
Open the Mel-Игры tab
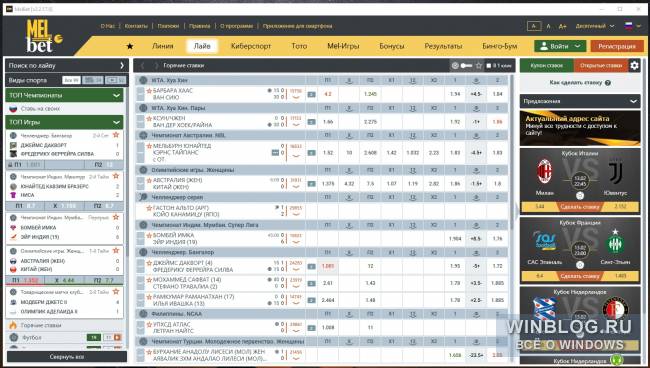tap(343, 46)
